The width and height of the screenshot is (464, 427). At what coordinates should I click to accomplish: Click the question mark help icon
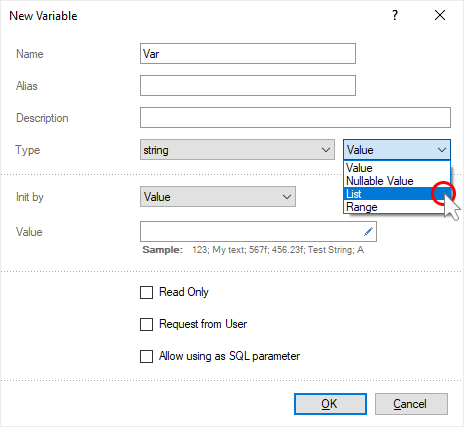[x=395, y=15]
